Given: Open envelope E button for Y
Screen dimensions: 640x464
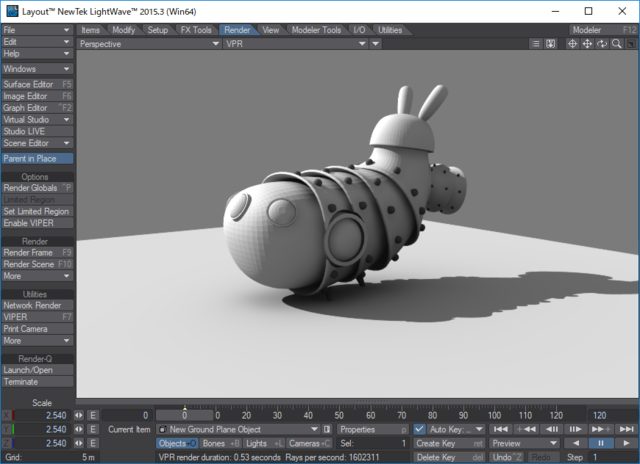Looking at the screenshot, I should [x=93, y=429].
